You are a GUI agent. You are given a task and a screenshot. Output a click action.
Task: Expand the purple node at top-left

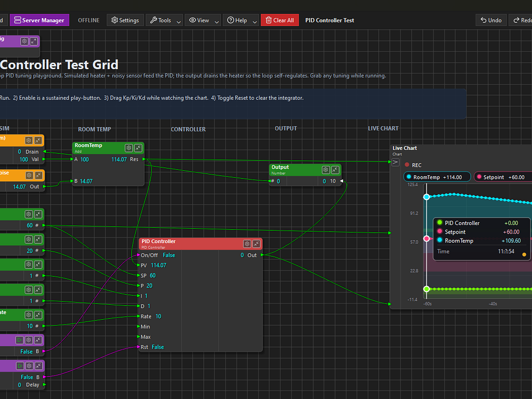tap(34, 41)
